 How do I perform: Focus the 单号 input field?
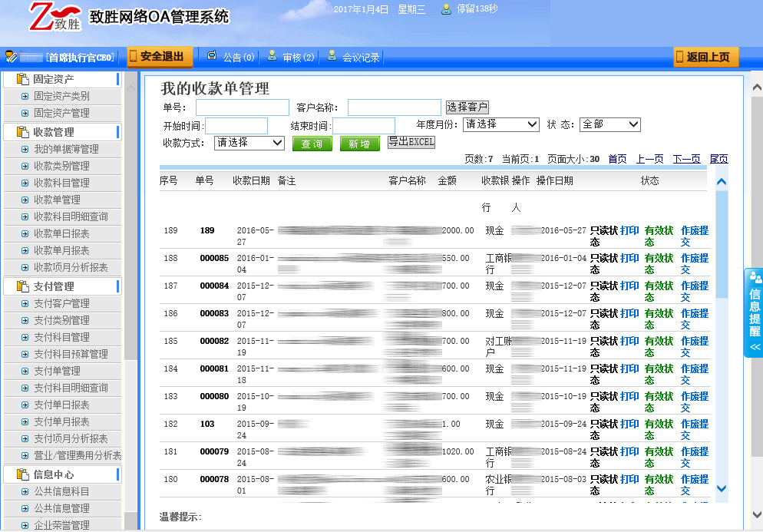coord(243,107)
